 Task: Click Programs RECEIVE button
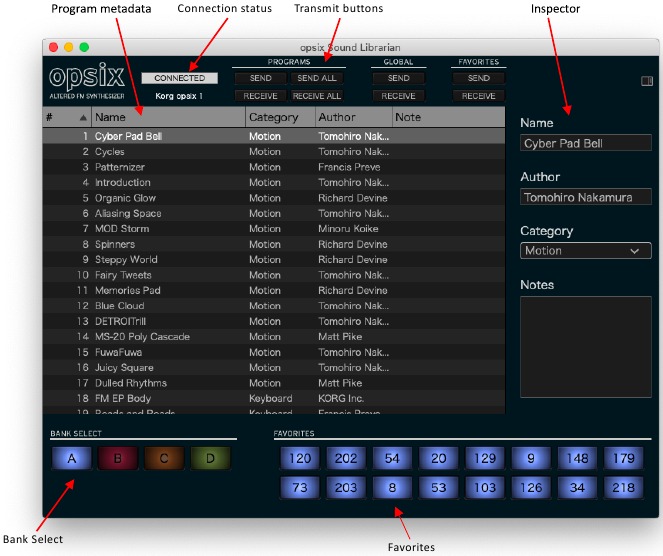(x=260, y=96)
